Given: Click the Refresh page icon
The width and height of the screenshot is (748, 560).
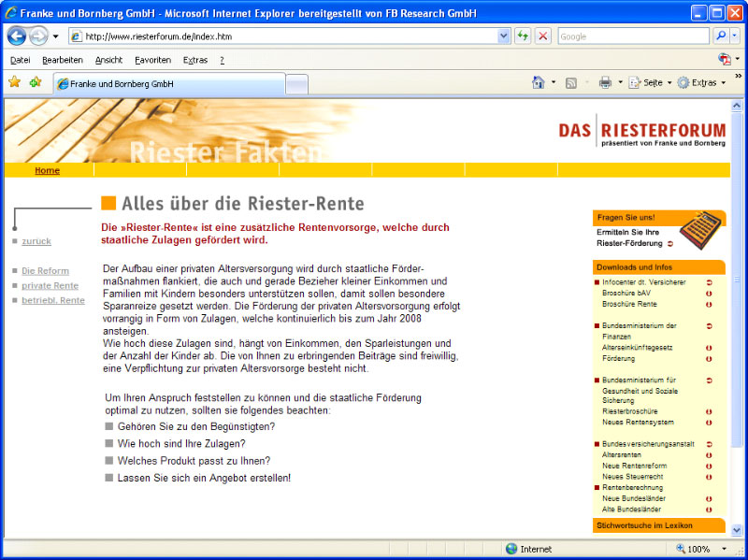Looking at the screenshot, I should pos(523,36).
